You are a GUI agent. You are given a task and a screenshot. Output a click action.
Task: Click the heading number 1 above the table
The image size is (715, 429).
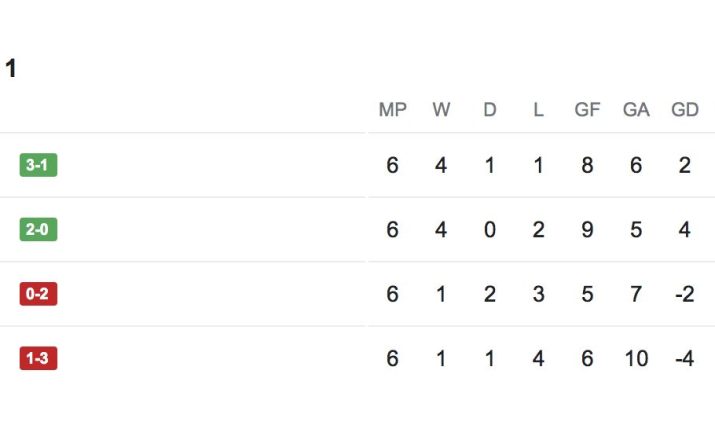pyautogui.click(x=11, y=69)
